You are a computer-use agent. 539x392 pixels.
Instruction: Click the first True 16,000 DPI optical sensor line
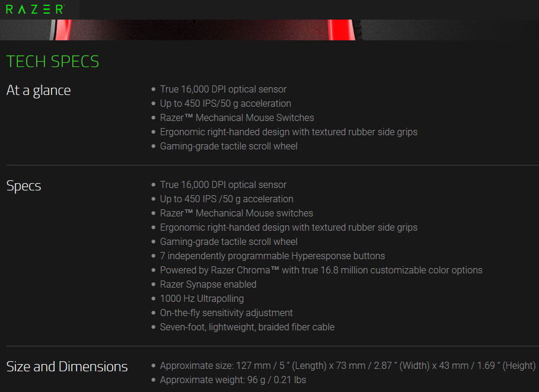pyautogui.click(x=223, y=90)
